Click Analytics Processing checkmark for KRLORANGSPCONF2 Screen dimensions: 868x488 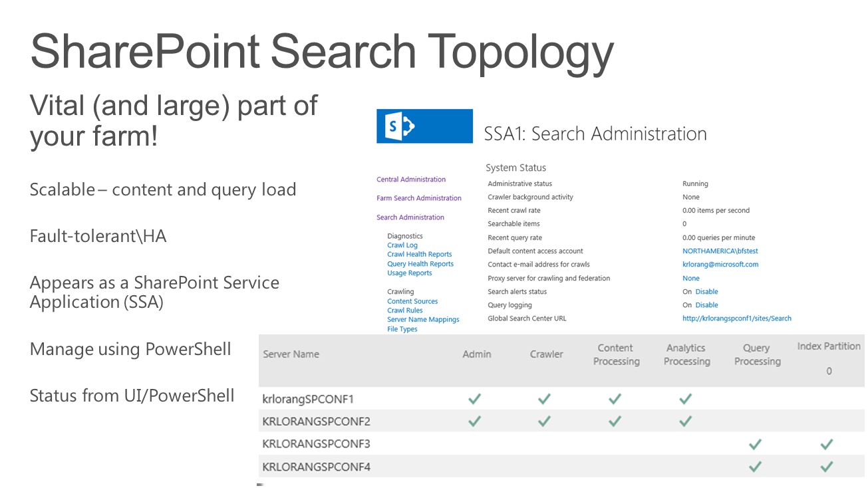pos(685,422)
